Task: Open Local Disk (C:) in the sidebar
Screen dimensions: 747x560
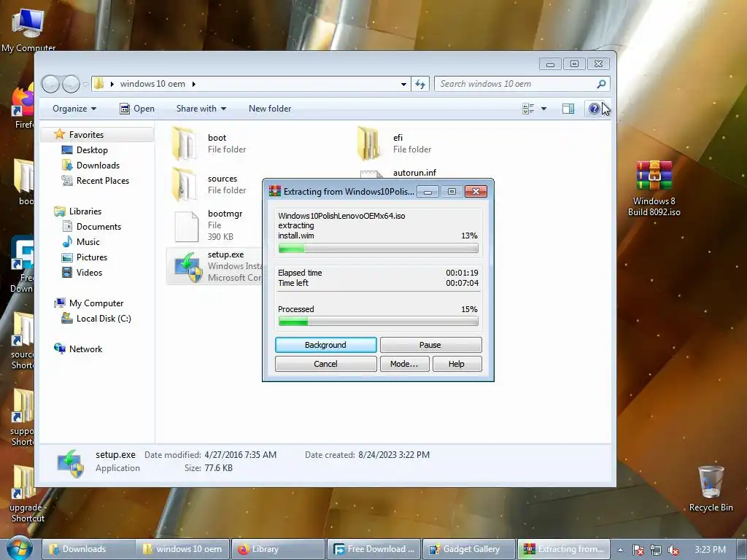Action: coord(104,319)
